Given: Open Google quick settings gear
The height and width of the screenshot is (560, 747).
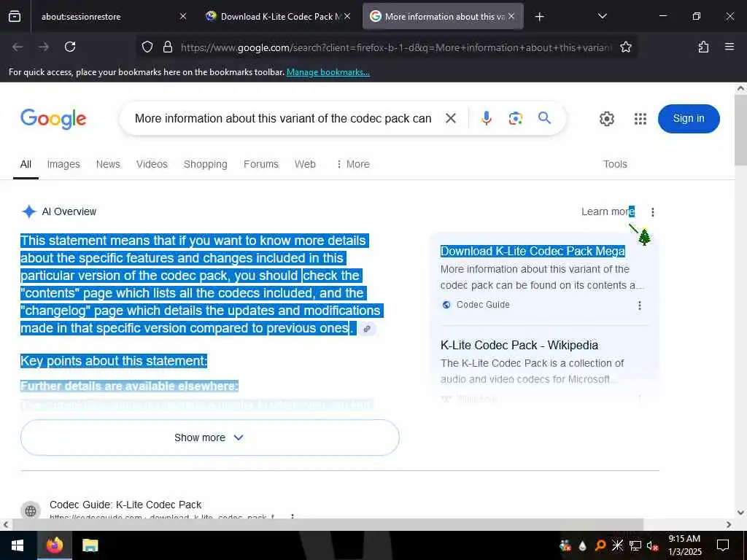Looking at the screenshot, I should (x=606, y=119).
